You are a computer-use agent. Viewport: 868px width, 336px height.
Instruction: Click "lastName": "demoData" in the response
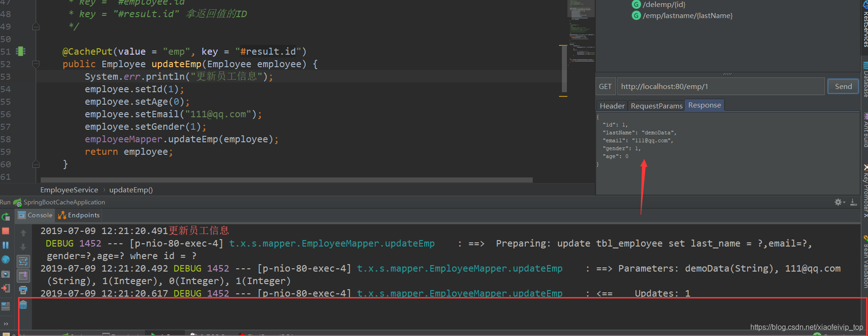639,133
